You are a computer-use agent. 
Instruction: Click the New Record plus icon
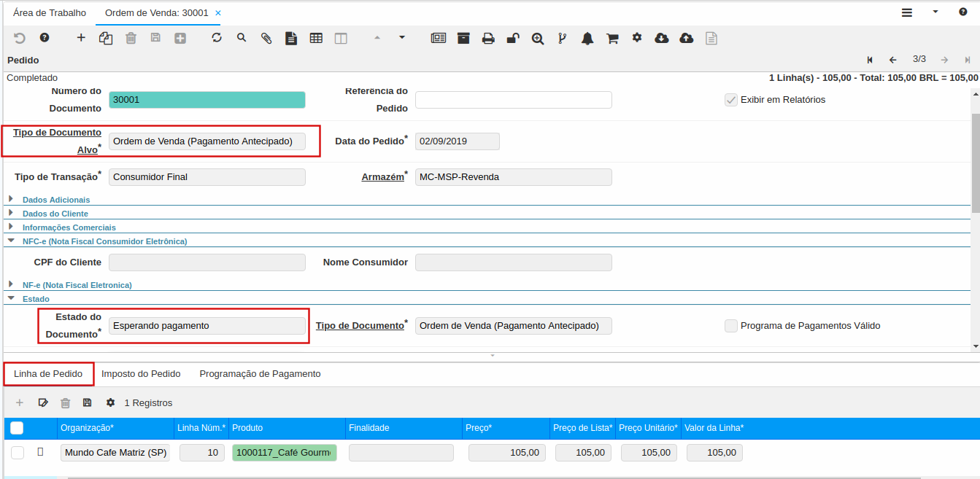[81, 38]
